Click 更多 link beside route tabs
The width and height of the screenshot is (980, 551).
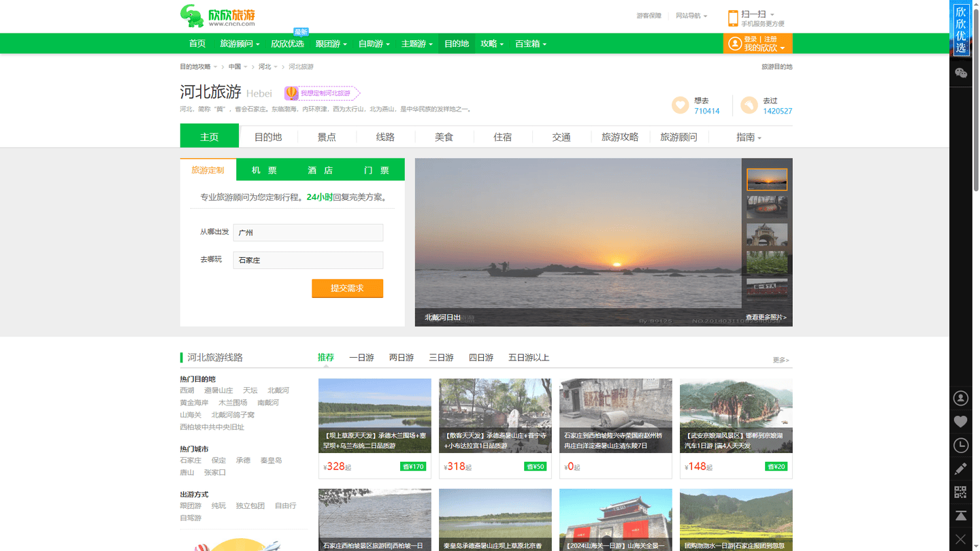tap(781, 360)
